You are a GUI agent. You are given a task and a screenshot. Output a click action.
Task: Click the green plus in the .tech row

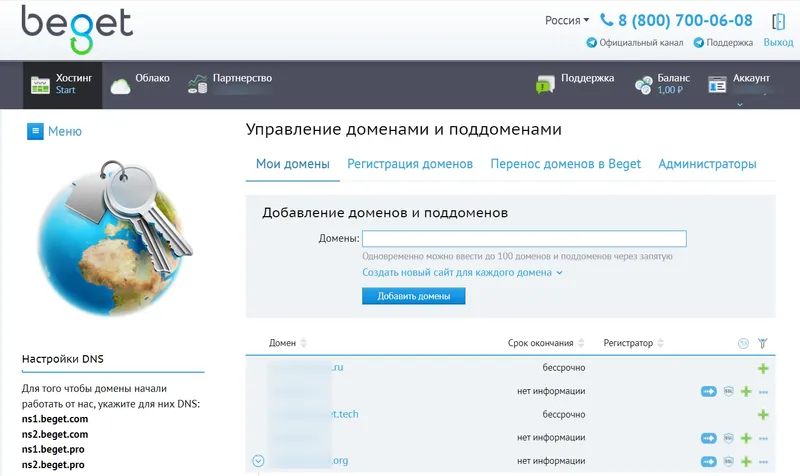click(x=763, y=415)
